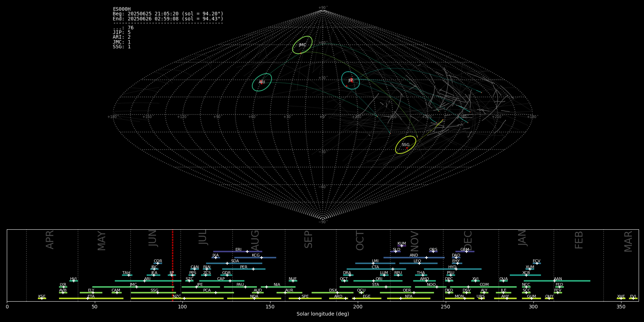Click the QUA shower label in the timeline
644x322 pixels.
(x=504, y=279)
